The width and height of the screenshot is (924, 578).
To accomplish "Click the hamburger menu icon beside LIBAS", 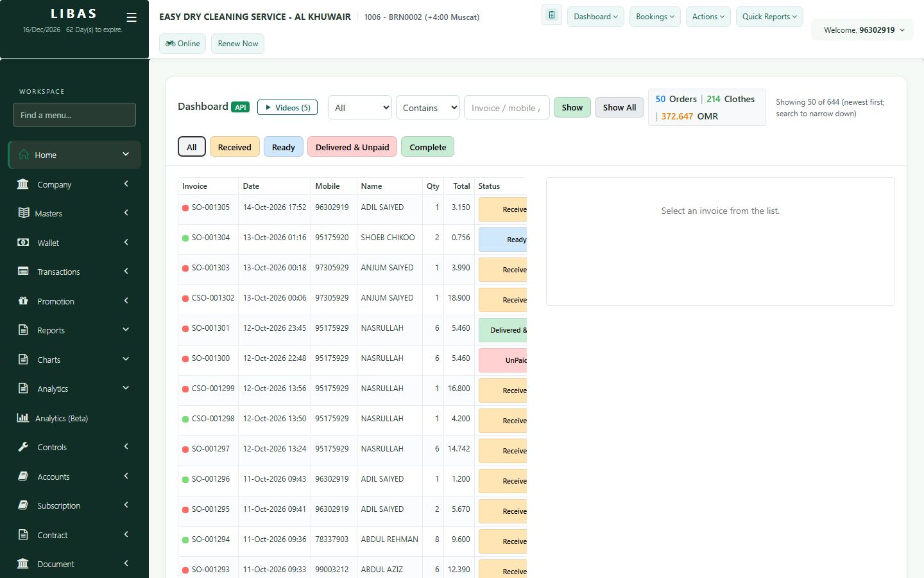I will 132,17.
